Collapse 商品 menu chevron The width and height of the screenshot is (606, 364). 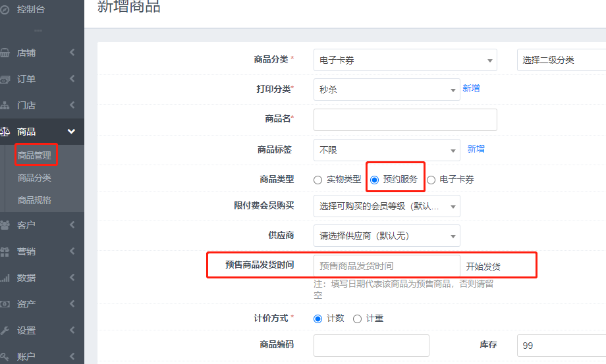click(x=72, y=131)
